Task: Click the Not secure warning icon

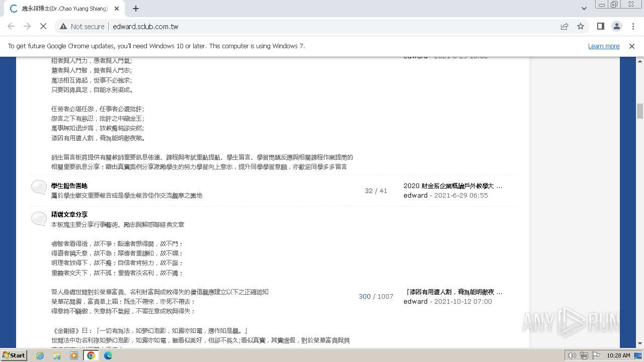Action: coord(63,26)
